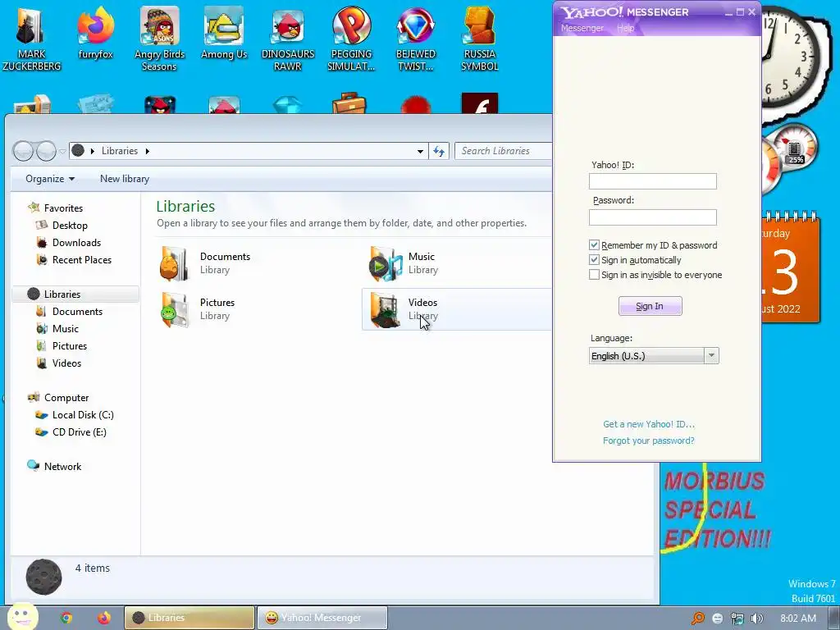The width and height of the screenshot is (840, 630).
Task: Click the arrow after Libraries in address bar
Action: 148,151
